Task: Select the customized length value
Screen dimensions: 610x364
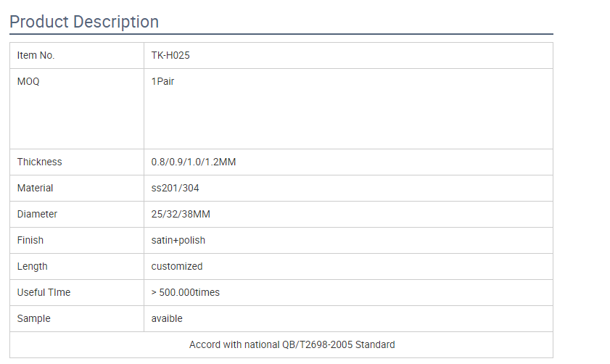Action: click(177, 266)
